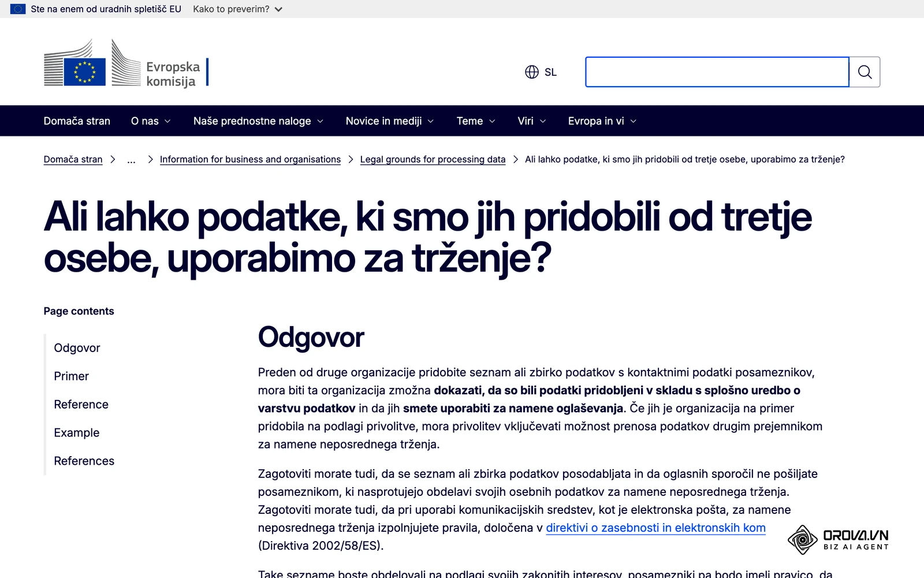
Task: Click the EU flag icon in top bar
Action: coord(18,9)
